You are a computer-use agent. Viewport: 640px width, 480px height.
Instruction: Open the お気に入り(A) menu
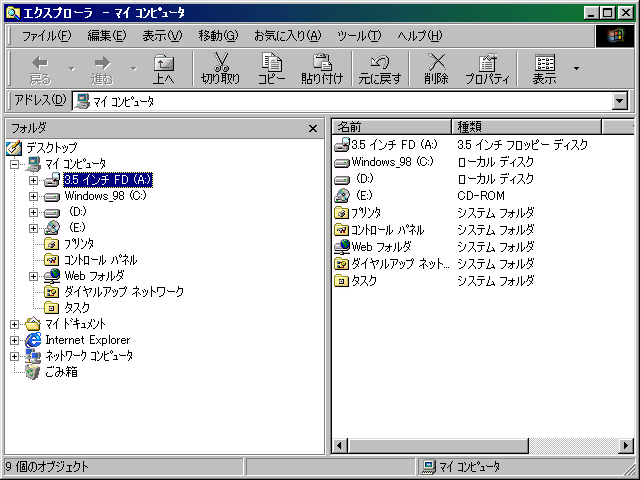(x=288, y=36)
